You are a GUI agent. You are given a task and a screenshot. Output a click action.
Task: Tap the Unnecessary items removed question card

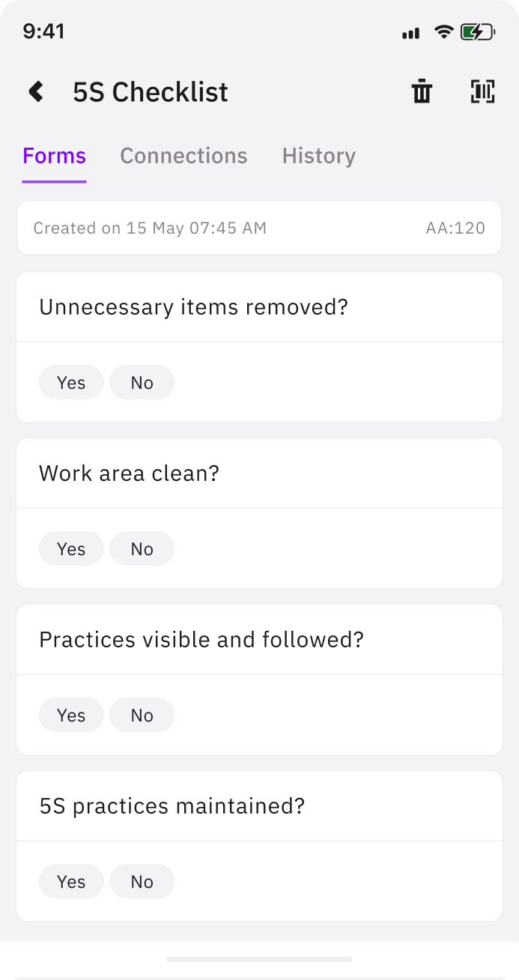[x=259, y=306]
